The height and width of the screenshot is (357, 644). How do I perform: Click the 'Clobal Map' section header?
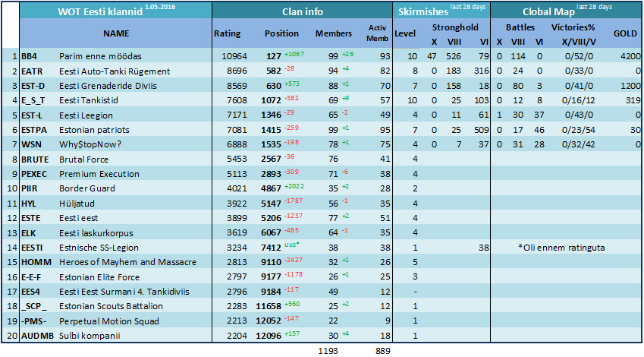(548, 12)
